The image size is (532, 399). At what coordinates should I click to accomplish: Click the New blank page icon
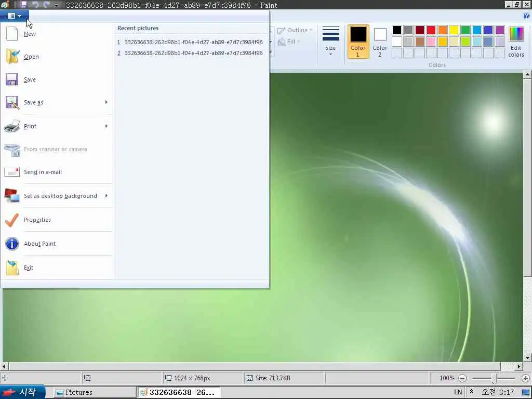pyautogui.click(x=12, y=34)
